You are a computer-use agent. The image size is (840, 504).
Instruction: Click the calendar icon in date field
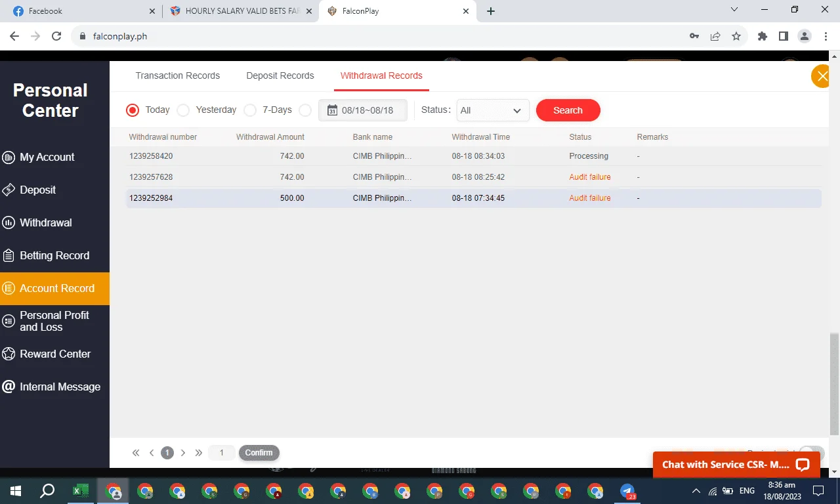[x=332, y=110]
